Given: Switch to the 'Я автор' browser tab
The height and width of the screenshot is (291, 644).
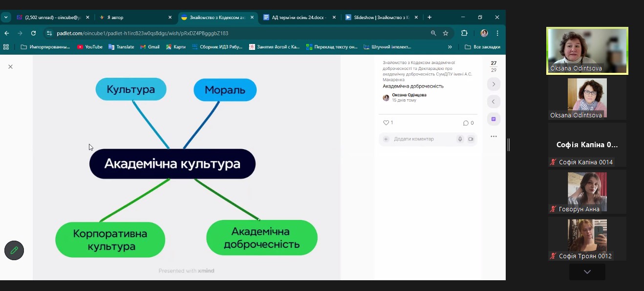Looking at the screenshot, I should click(132, 17).
